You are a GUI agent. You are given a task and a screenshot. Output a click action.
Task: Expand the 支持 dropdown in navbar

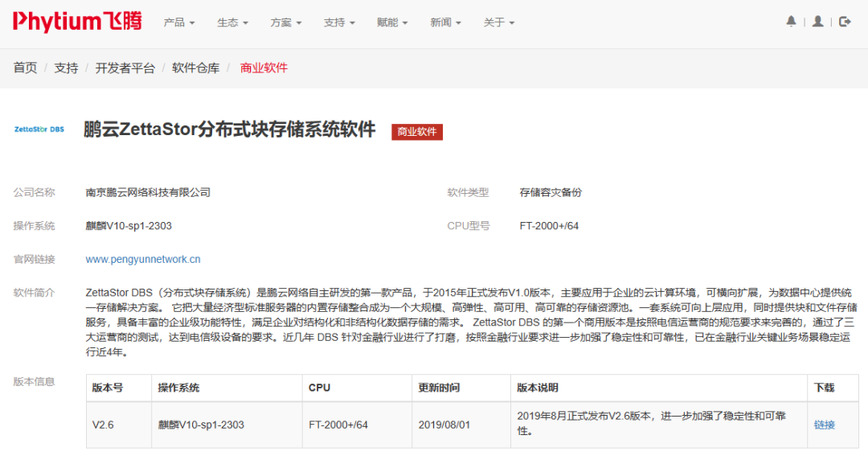pos(339,23)
